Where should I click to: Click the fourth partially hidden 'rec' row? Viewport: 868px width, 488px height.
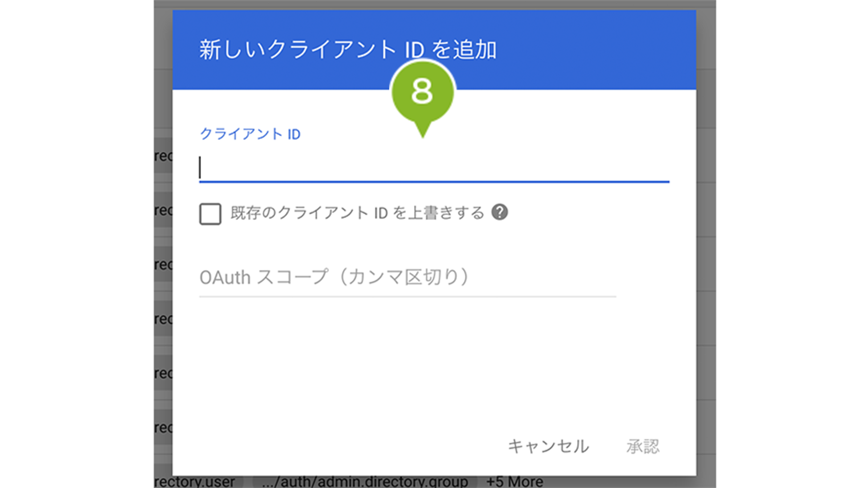tap(163, 319)
